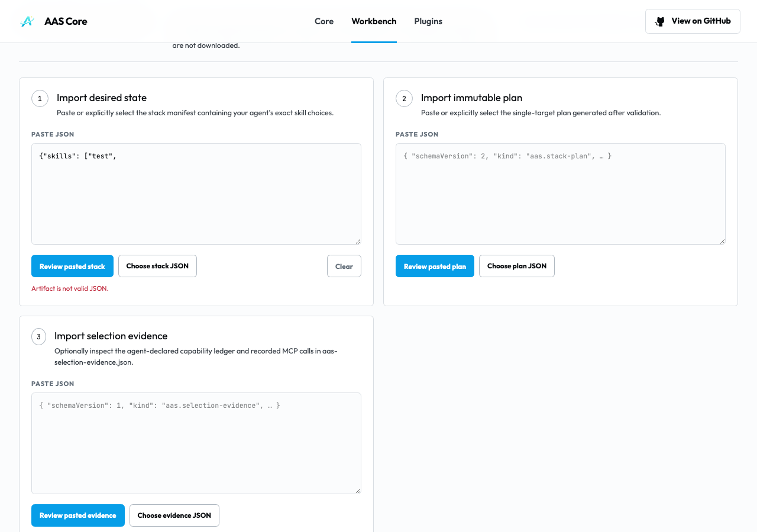This screenshot has height=532, width=757.
Task: Click the GitHub cat icon
Action: [x=660, y=21]
